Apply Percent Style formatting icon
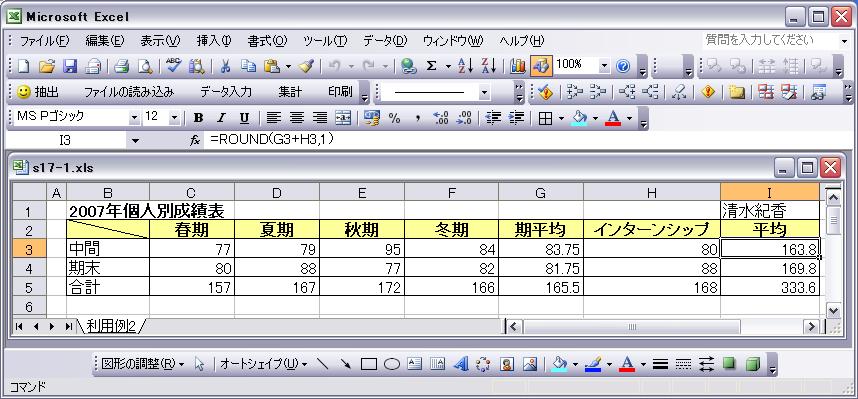The height and width of the screenshot is (399, 858). pos(394,118)
